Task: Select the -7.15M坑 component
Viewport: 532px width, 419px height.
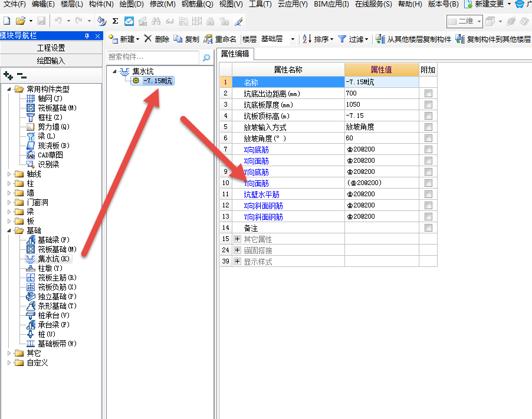Action: click(153, 81)
